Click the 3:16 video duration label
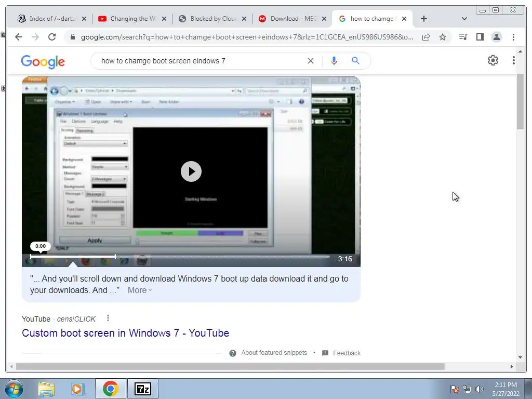 (345, 259)
